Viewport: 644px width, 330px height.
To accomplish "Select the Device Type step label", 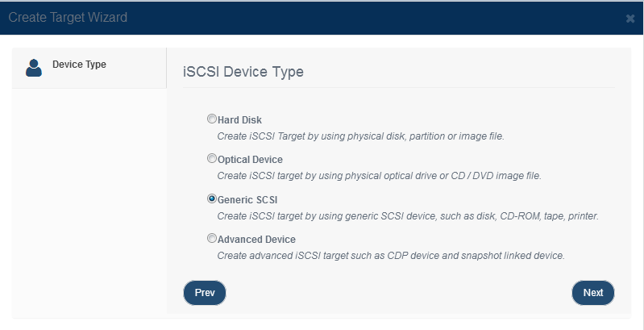I will pyautogui.click(x=79, y=65).
